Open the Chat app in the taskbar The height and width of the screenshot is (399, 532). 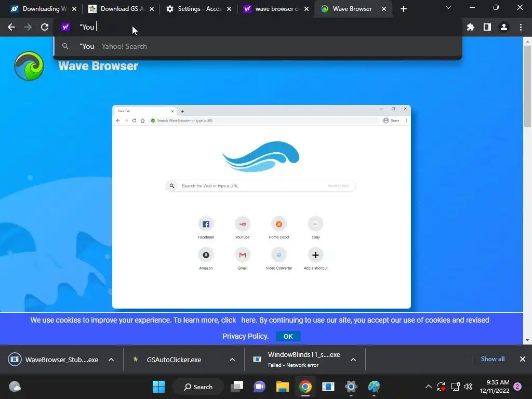[x=260, y=387]
